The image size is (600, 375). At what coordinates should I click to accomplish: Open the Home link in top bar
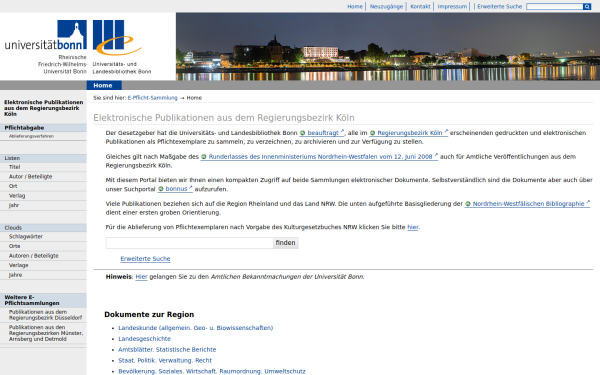point(355,7)
